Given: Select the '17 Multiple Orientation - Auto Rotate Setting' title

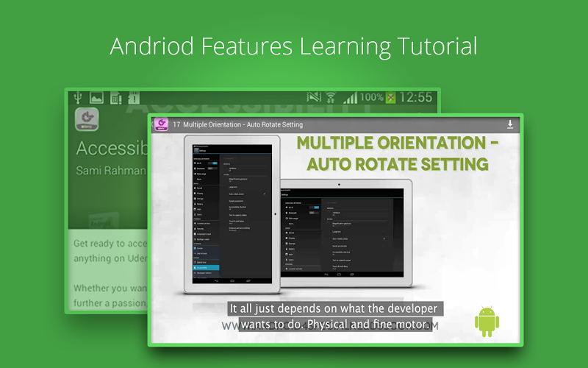Looking at the screenshot, I should [x=237, y=124].
